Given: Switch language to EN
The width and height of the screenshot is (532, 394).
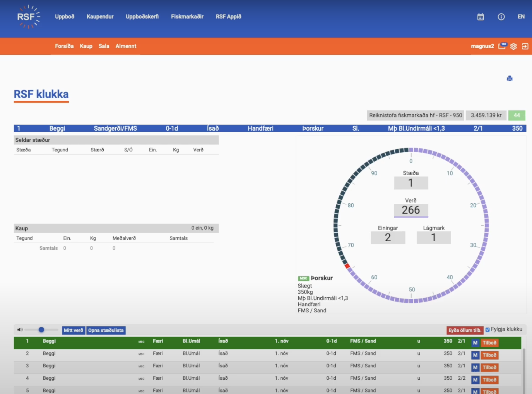Looking at the screenshot, I should pyautogui.click(x=521, y=17).
